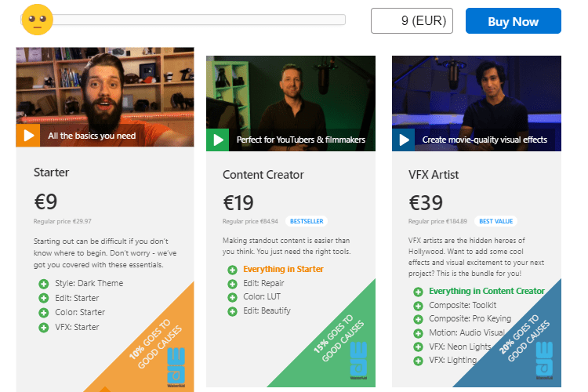The width and height of the screenshot is (588, 392).
Task: Click the BEST VALUE badge
Action: (495, 221)
